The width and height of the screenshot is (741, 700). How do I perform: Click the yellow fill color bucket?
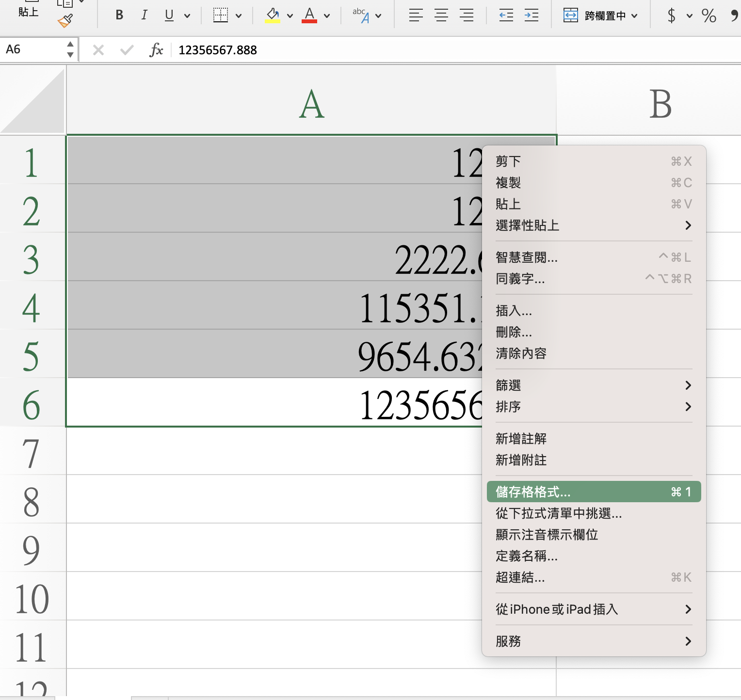coord(273,16)
